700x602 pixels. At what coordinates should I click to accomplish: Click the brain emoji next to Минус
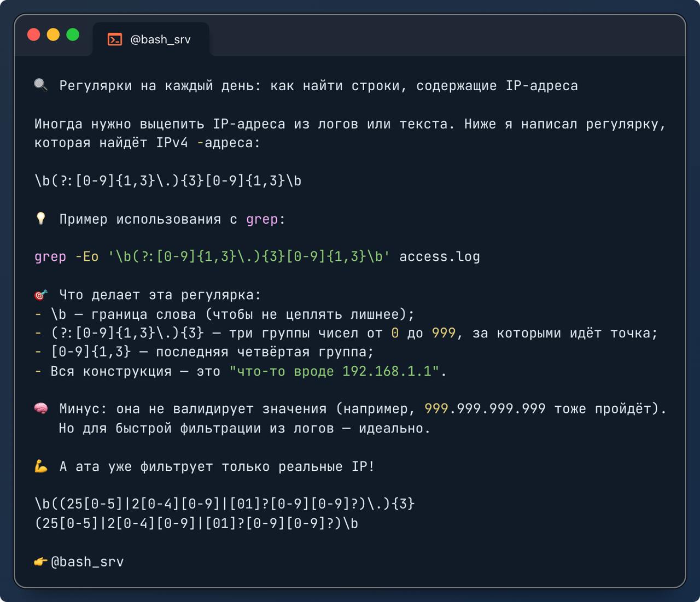pos(41,408)
